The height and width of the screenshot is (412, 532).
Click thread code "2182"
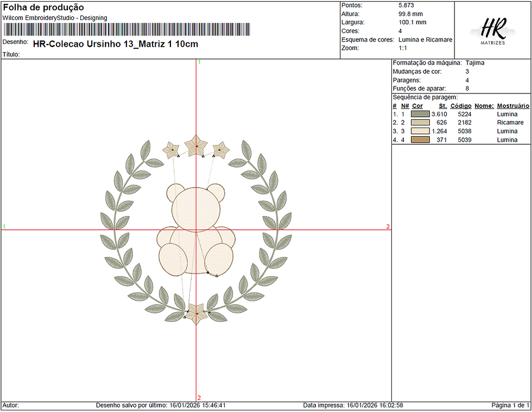(465, 123)
